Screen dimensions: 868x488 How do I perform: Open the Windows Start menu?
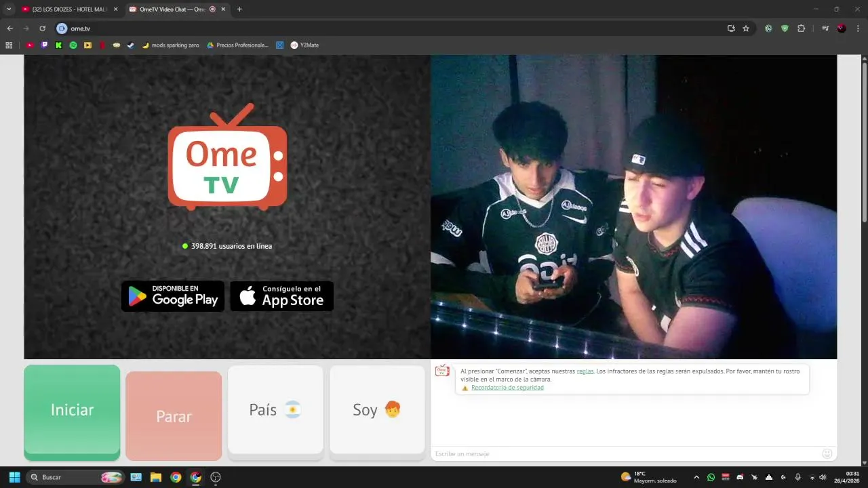pos(14,477)
